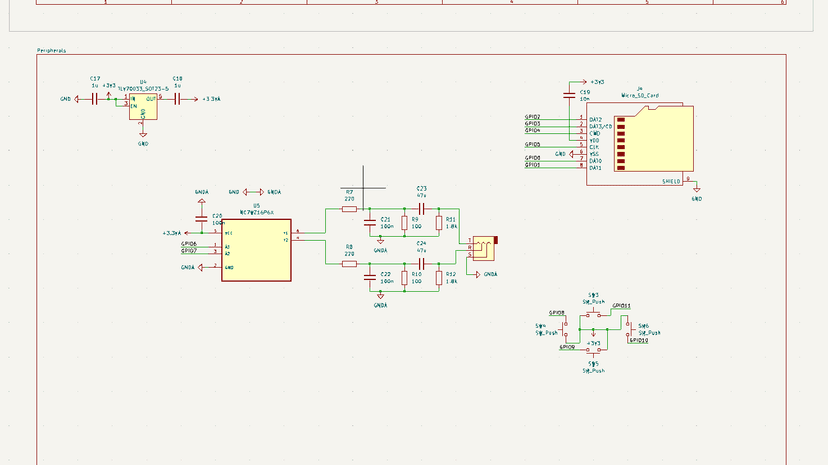Select resistor R7 symbol
The width and height of the screenshot is (828, 465).
pos(349,208)
